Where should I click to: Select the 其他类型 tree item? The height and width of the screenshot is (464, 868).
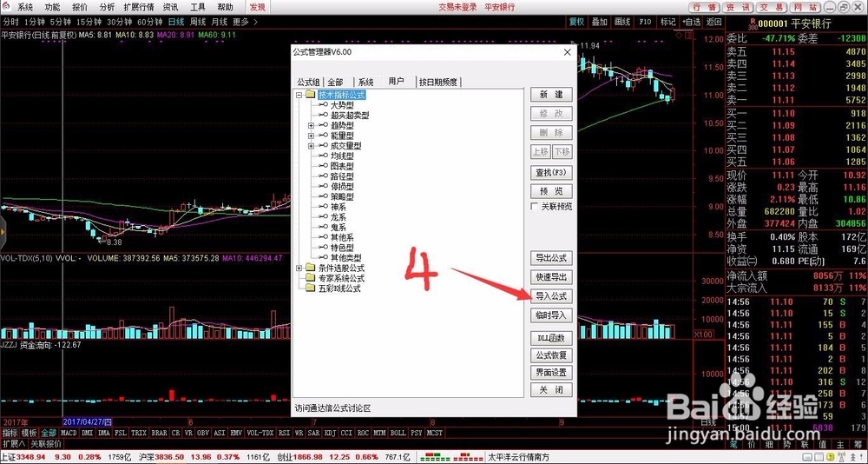point(346,258)
